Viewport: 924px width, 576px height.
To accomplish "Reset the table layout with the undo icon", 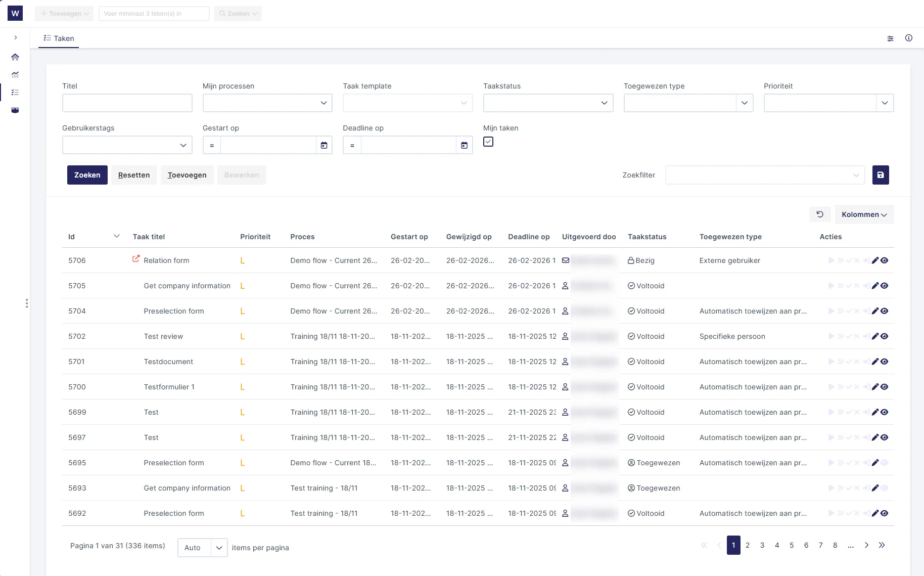I will [x=819, y=214].
